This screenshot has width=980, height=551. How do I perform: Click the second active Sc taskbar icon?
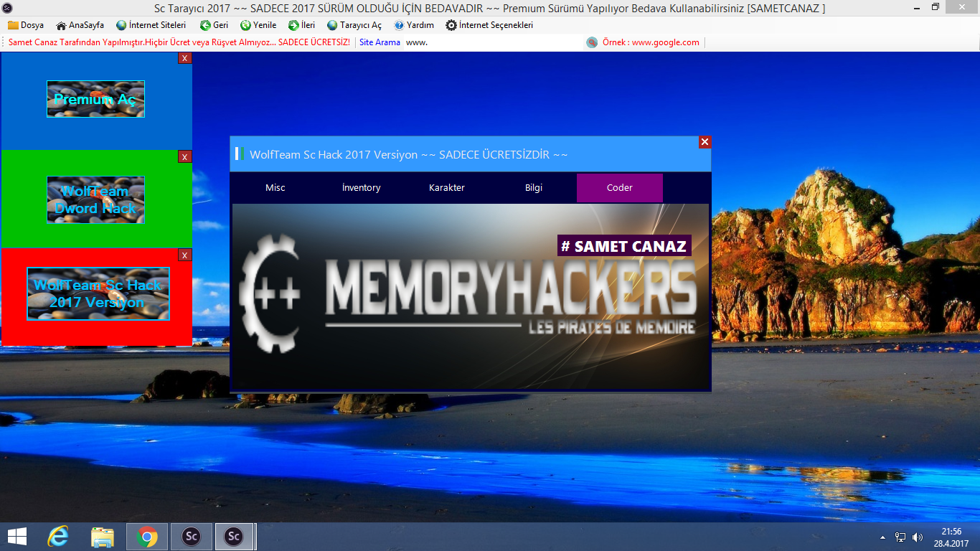click(x=233, y=537)
